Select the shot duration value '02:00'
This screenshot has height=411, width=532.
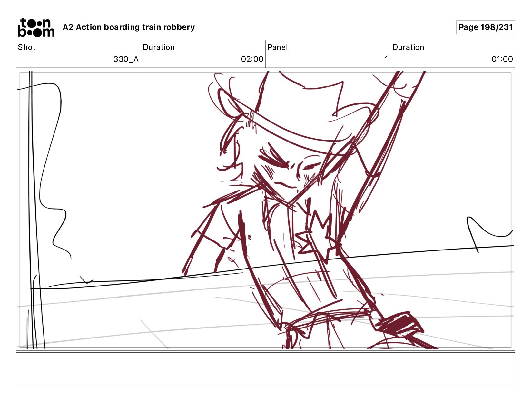pyautogui.click(x=252, y=59)
